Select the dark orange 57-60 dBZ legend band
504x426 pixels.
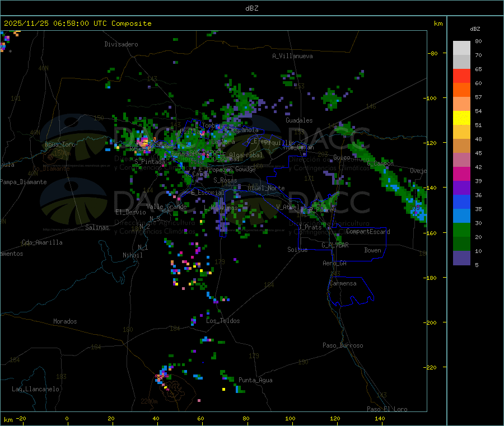[461, 90]
